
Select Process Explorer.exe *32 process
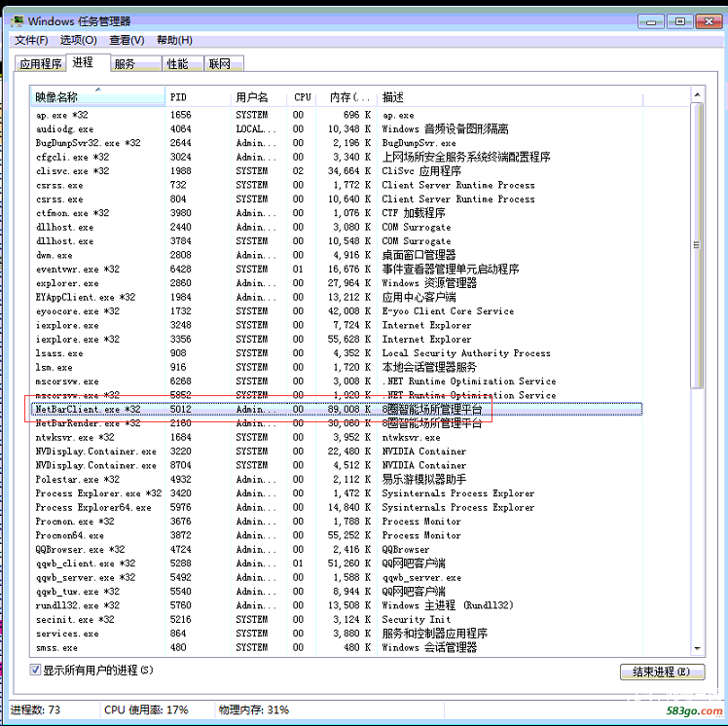coord(337,493)
